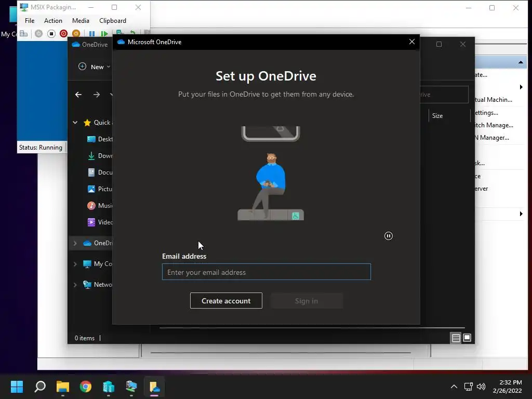Go back using the explorer back arrow
The image size is (532, 399).
click(78, 95)
